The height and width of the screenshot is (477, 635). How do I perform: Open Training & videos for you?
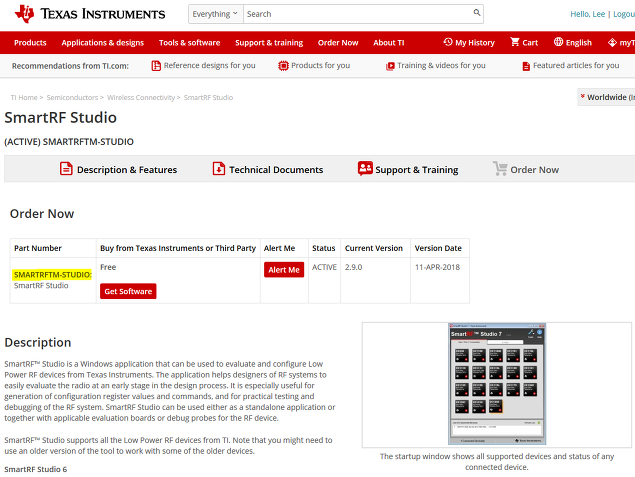pos(441,65)
